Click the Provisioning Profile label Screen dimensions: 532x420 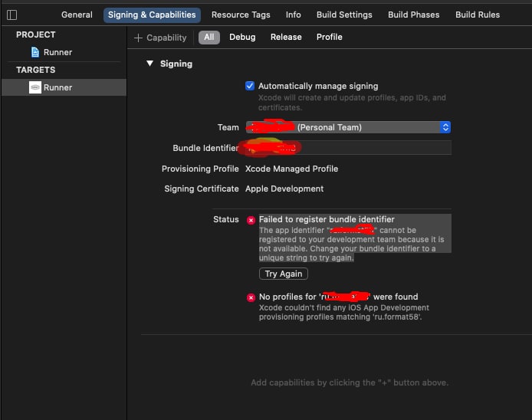(200, 169)
